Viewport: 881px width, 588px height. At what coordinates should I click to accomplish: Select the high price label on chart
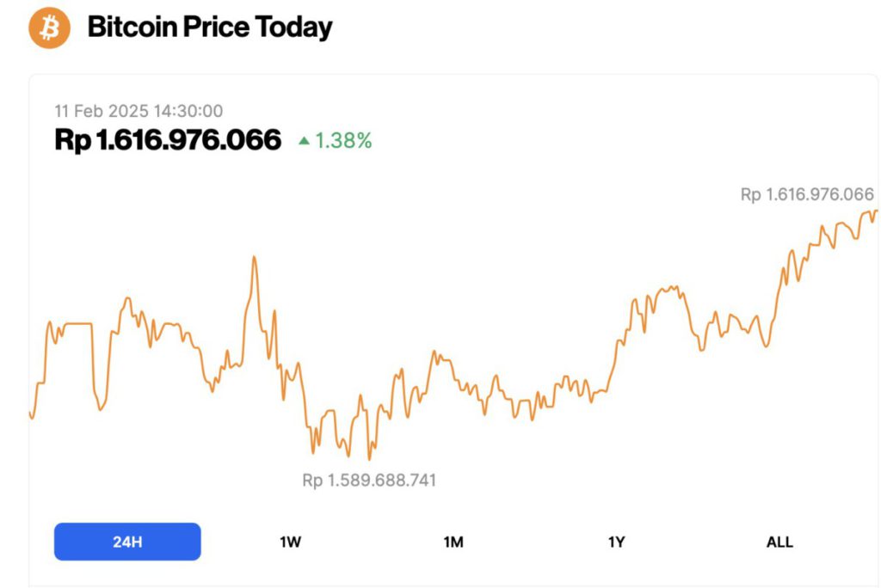coord(809,195)
